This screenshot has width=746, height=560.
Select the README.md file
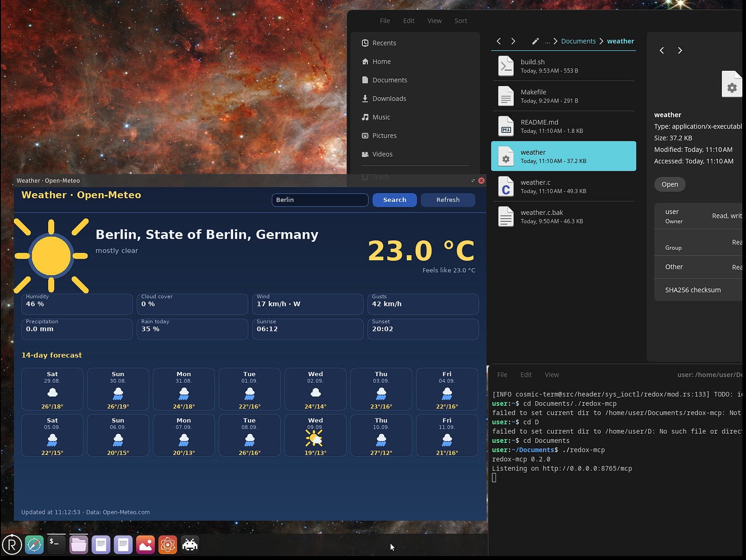(x=564, y=126)
